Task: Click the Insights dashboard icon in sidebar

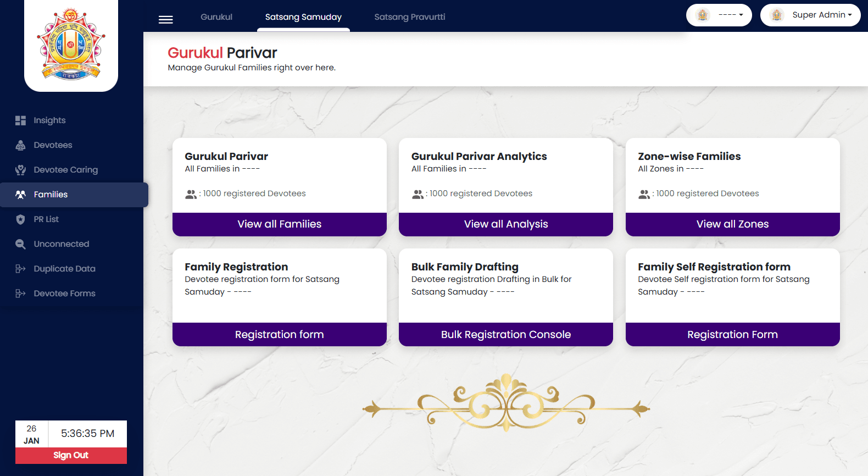Action: tap(20, 120)
